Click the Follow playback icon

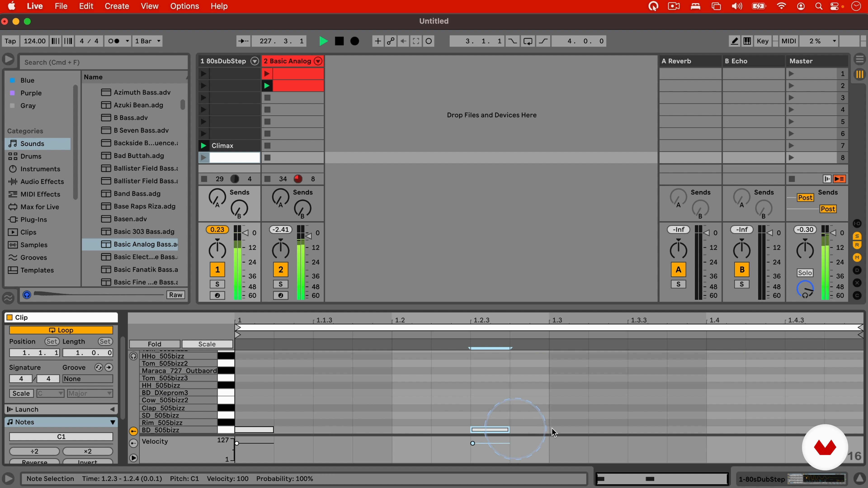(x=243, y=41)
